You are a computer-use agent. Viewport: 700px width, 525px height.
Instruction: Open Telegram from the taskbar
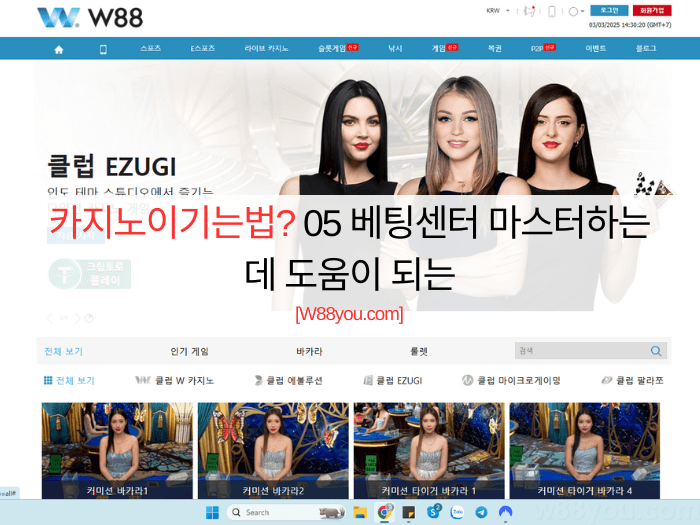481,512
